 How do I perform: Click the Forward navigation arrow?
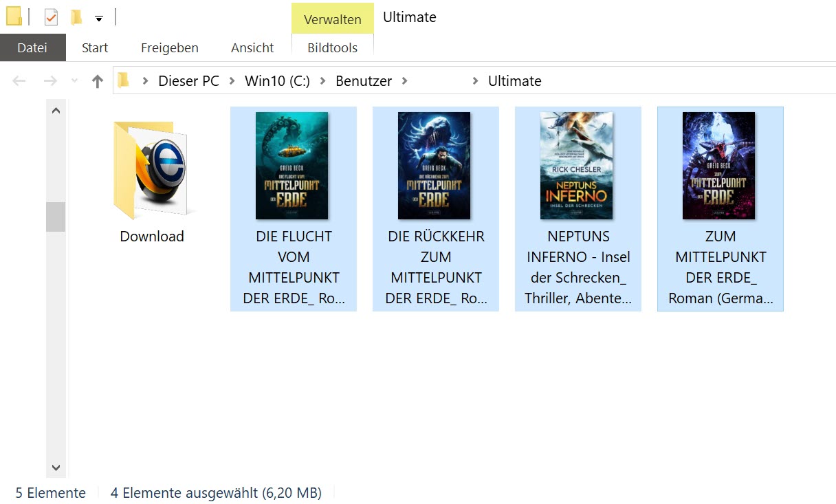point(50,81)
